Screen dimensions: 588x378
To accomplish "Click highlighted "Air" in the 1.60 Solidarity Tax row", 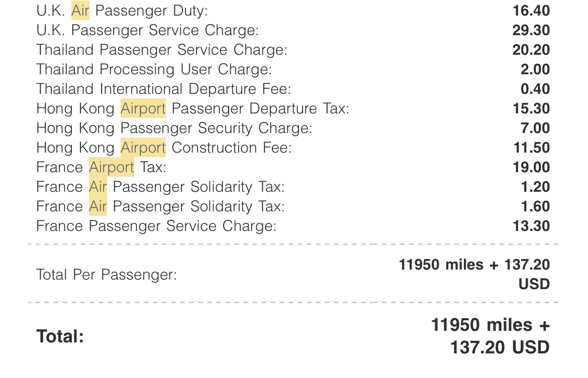I will (98, 206).
